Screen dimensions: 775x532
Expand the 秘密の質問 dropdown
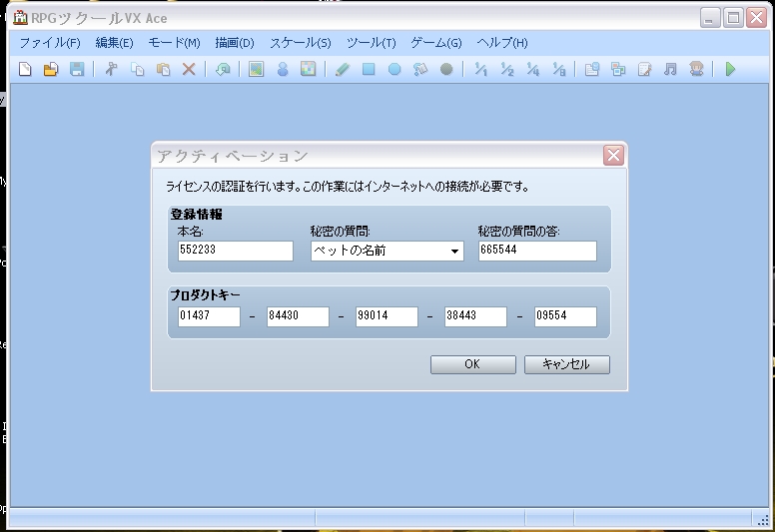coord(454,251)
